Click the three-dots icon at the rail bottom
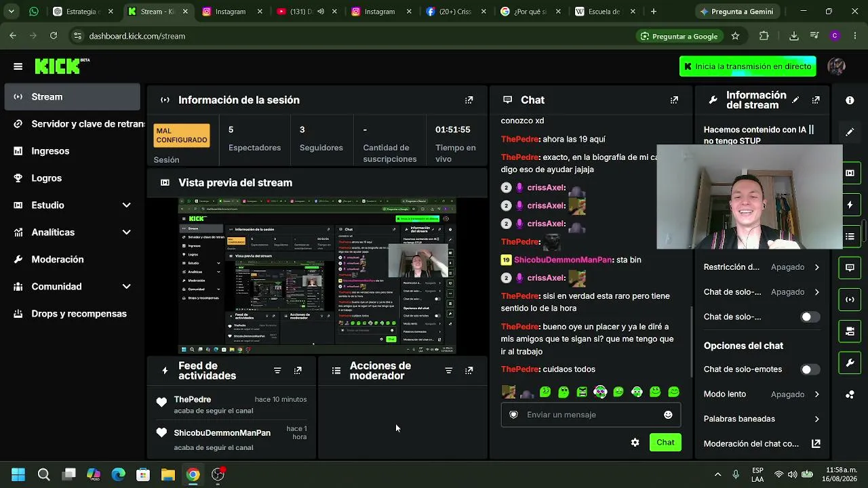The height and width of the screenshot is (488, 868). [x=850, y=394]
